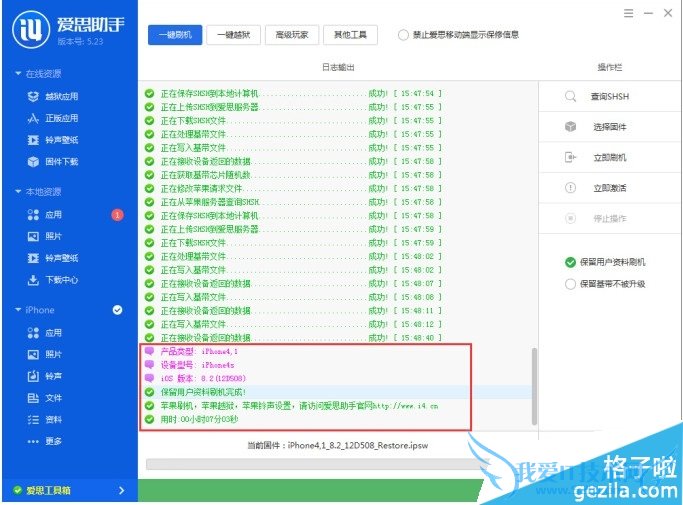Open 铃声壁纸 under 在线资源
The height and width of the screenshot is (505, 683).
pos(53,140)
